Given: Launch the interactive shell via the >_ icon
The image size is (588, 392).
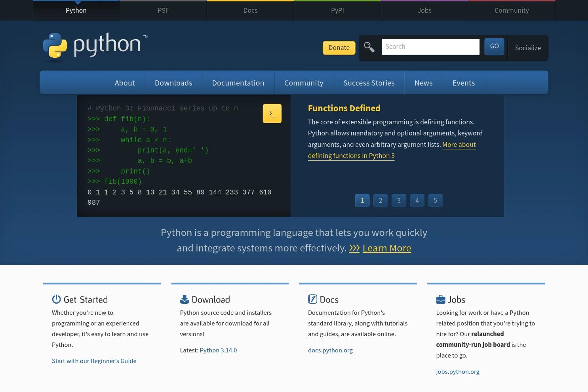Looking at the screenshot, I should pyautogui.click(x=272, y=113).
